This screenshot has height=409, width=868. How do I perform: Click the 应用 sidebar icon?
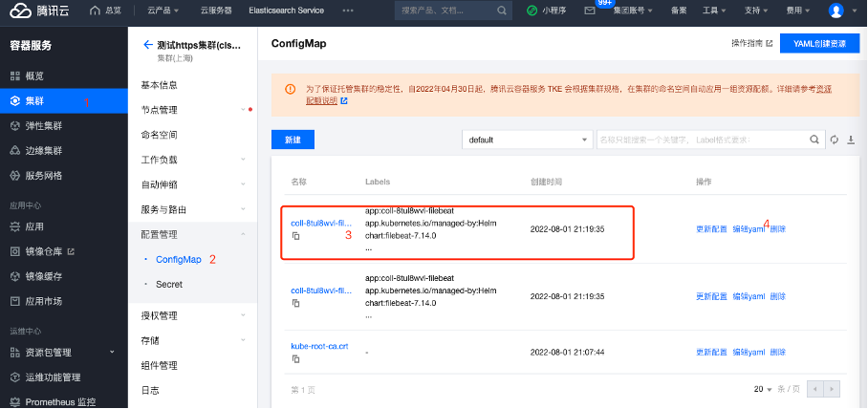[15, 226]
